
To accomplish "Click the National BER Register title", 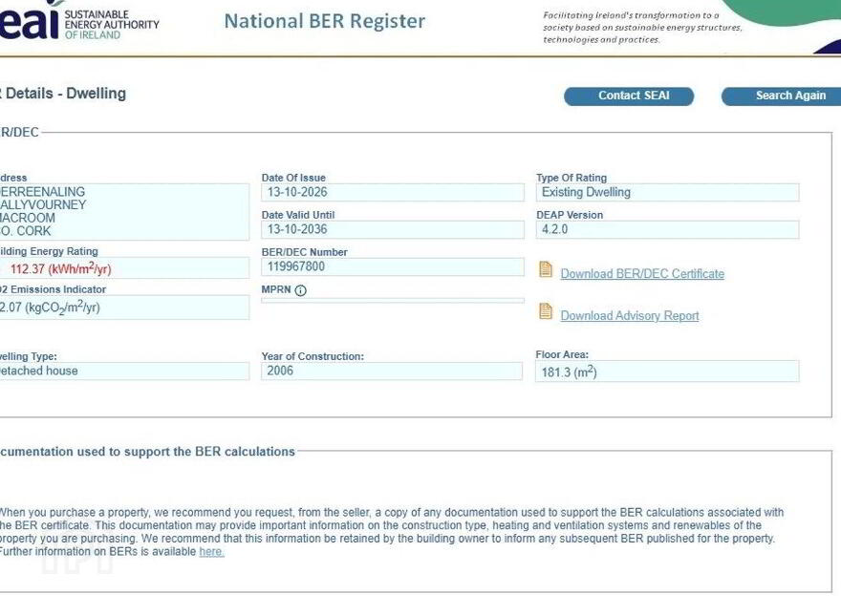I will pos(325,21).
